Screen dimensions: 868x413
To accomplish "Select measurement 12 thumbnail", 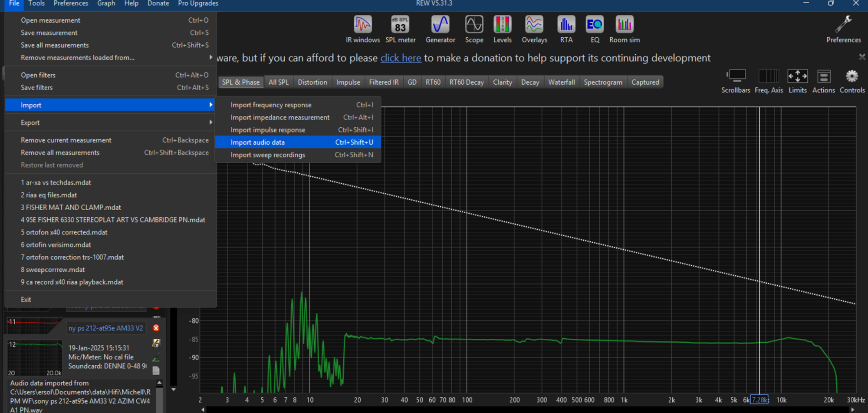I will tap(35, 358).
